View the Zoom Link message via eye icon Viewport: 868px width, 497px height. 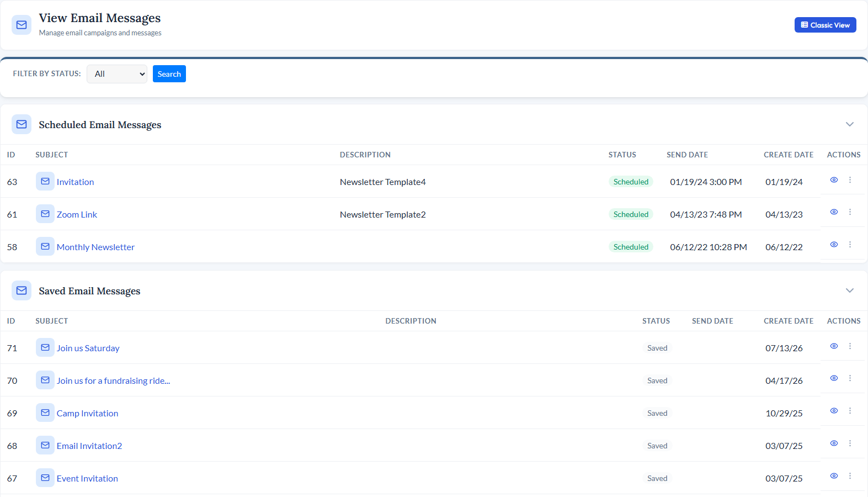coord(834,212)
